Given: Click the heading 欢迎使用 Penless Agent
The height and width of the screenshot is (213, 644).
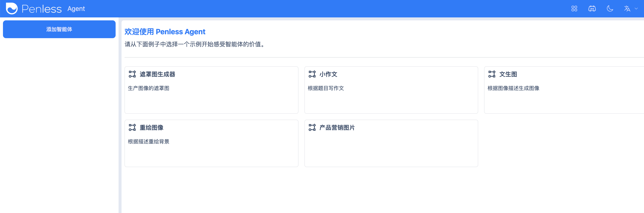Looking at the screenshot, I should (x=165, y=32).
